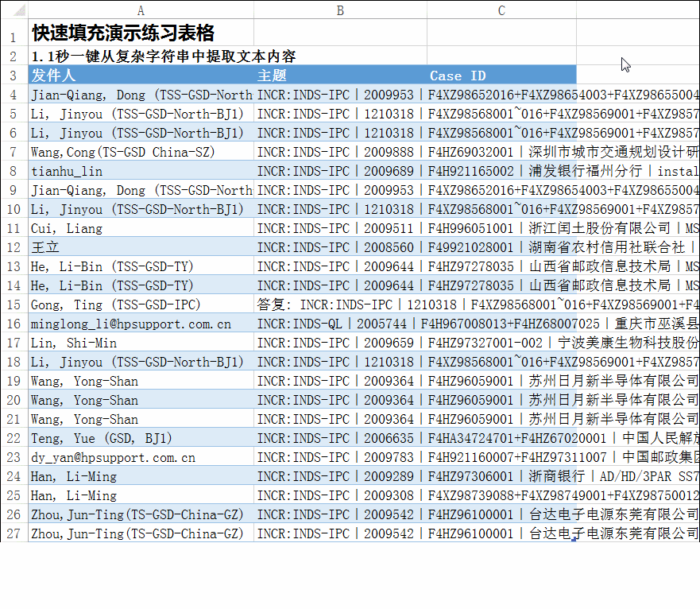
Task: Click subject cell starting with 答复: INCR
Action: point(340,304)
